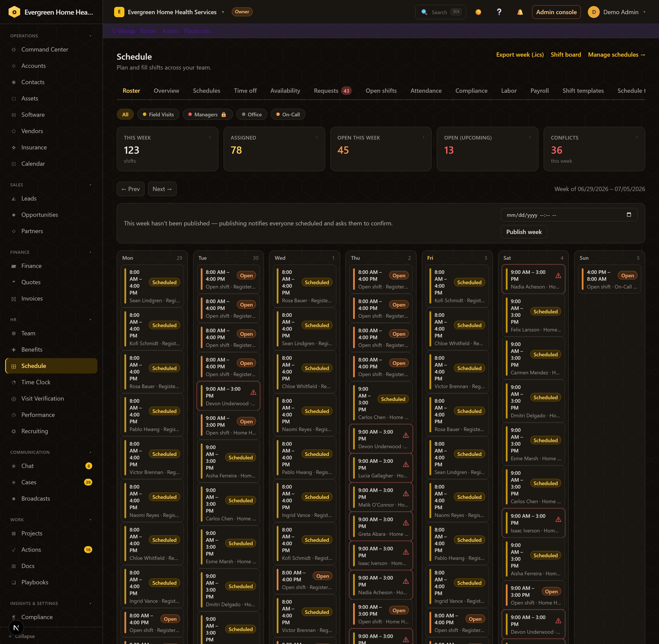659x644 pixels.
Task: Click the Broadcasts sidebar icon
Action: [14, 498]
